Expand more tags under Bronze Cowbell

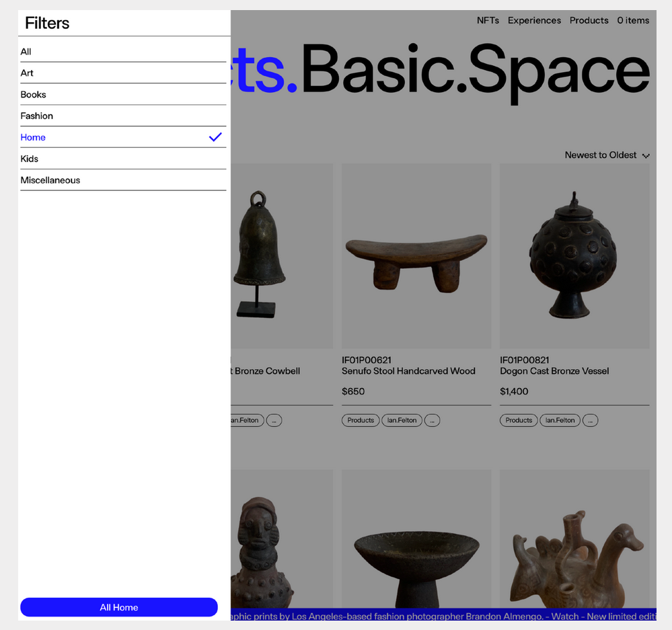tap(274, 420)
